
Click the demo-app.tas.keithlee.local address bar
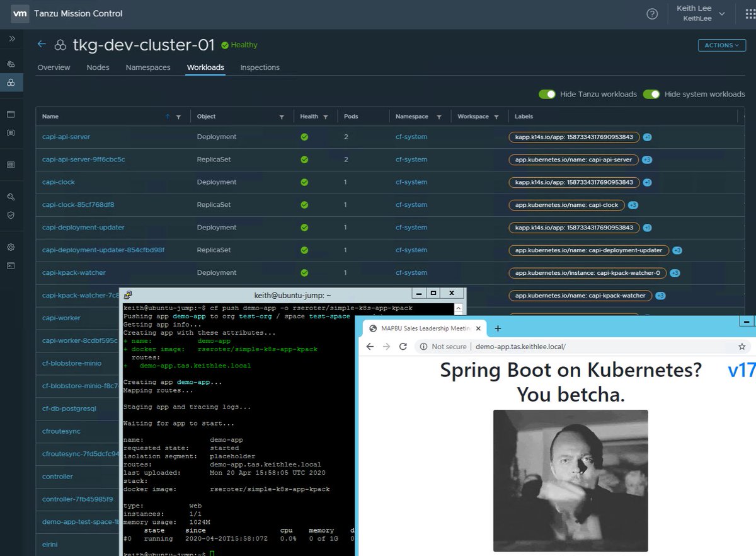click(x=521, y=347)
